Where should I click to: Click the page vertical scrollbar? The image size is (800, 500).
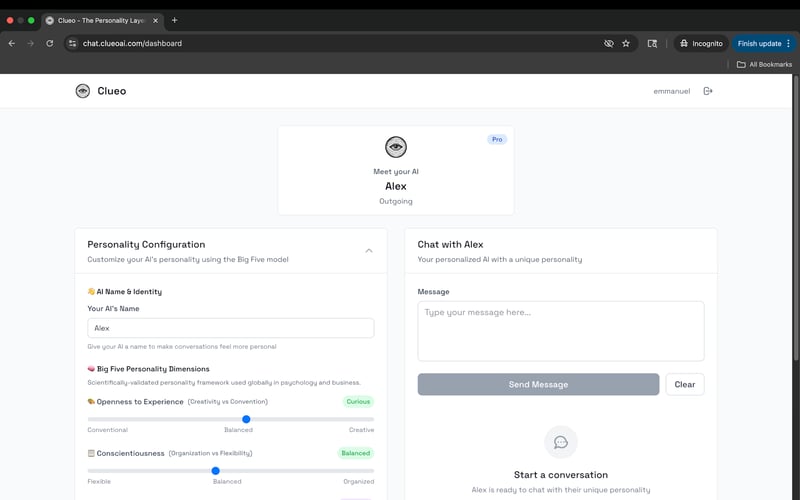[x=796, y=217]
